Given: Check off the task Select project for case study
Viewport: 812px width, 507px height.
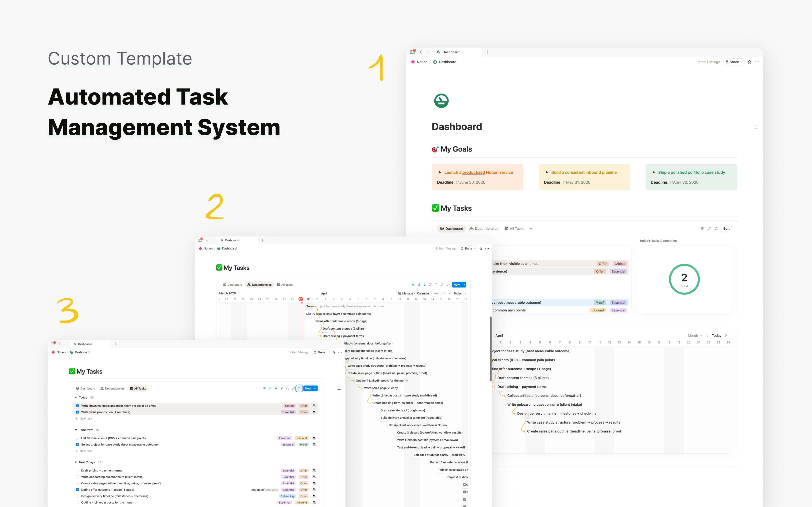Looking at the screenshot, I should tap(77, 444).
